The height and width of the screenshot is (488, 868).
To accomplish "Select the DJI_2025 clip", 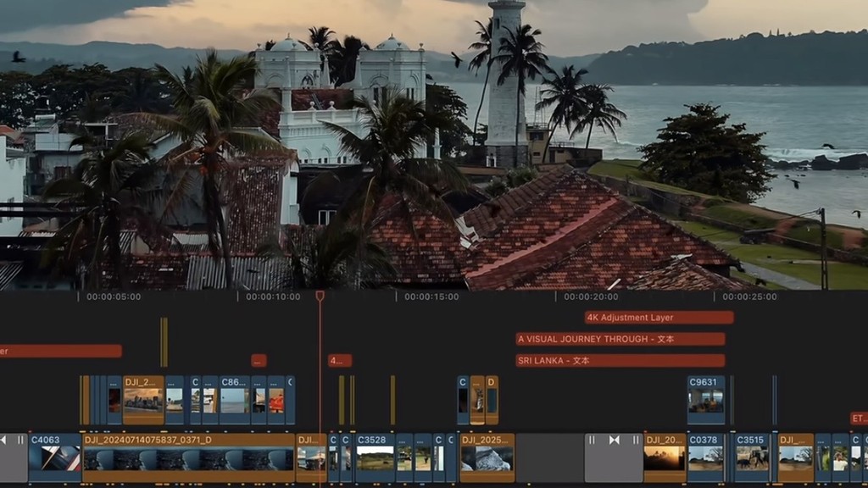I will click(x=487, y=457).
